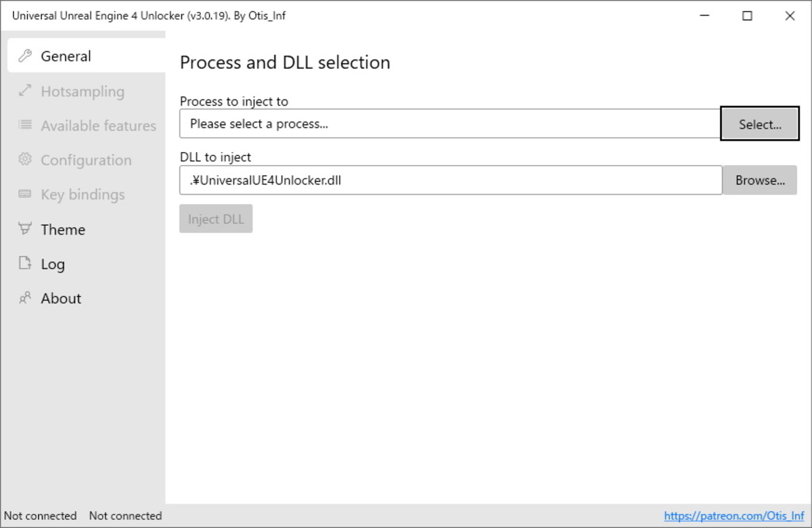Open the About section
Image resolution: width=812 pixels, height=528 pixels.
pos(61,298)
